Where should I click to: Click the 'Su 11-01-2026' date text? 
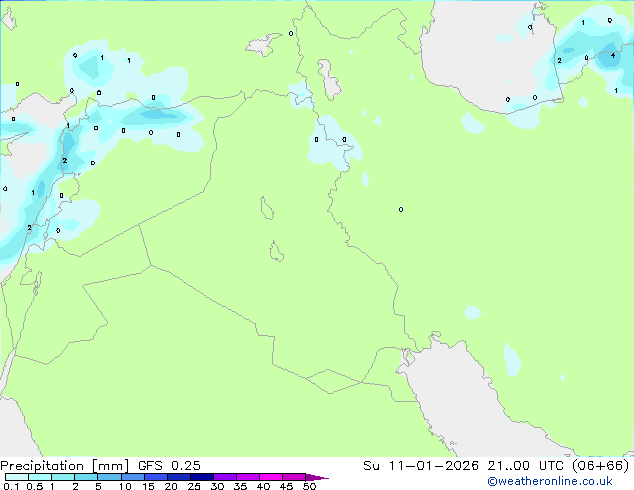click(x=421, y=466)
